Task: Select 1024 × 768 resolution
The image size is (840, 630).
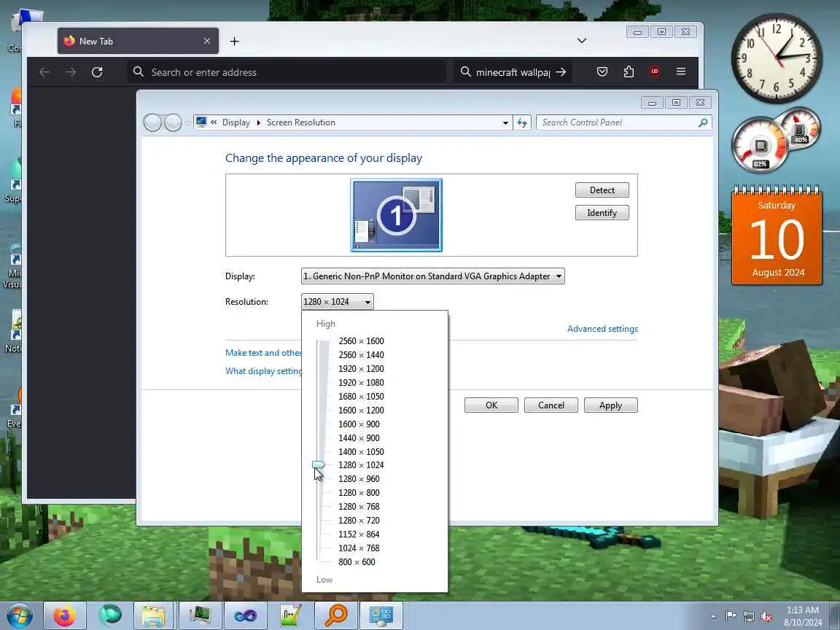Action: point(359,548)
